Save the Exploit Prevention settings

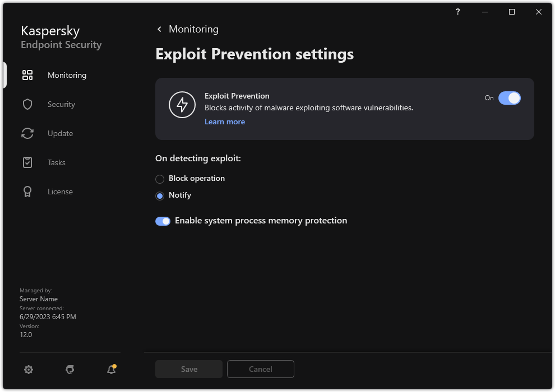[188, 369]
